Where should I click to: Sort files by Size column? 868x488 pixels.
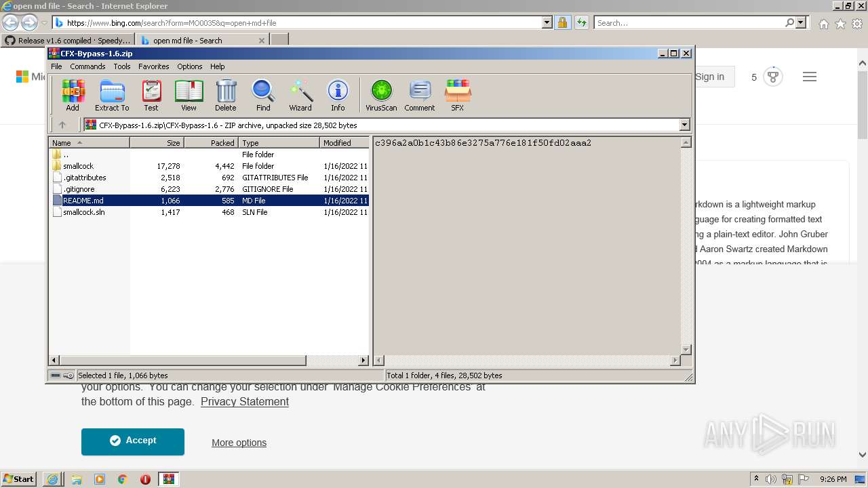(x=157, y=142)
